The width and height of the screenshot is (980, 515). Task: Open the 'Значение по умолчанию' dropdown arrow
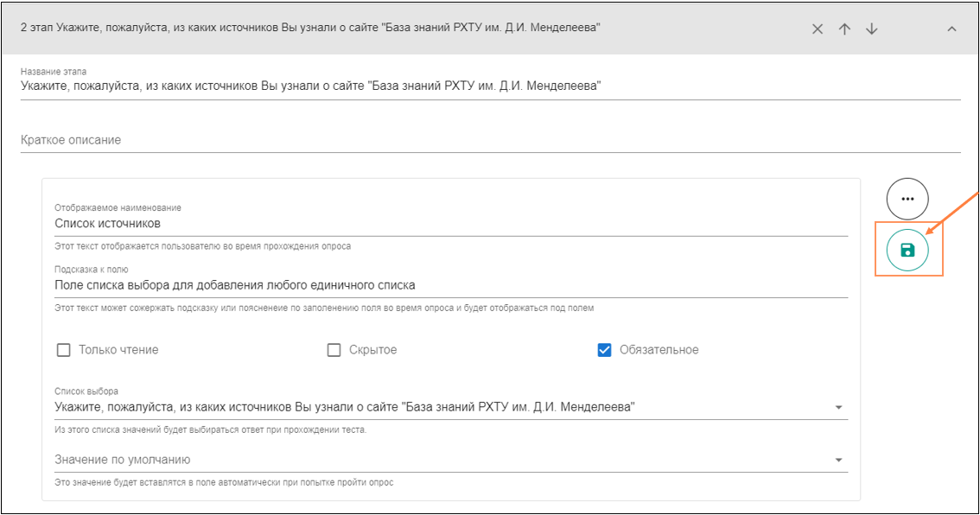(838, 460)
